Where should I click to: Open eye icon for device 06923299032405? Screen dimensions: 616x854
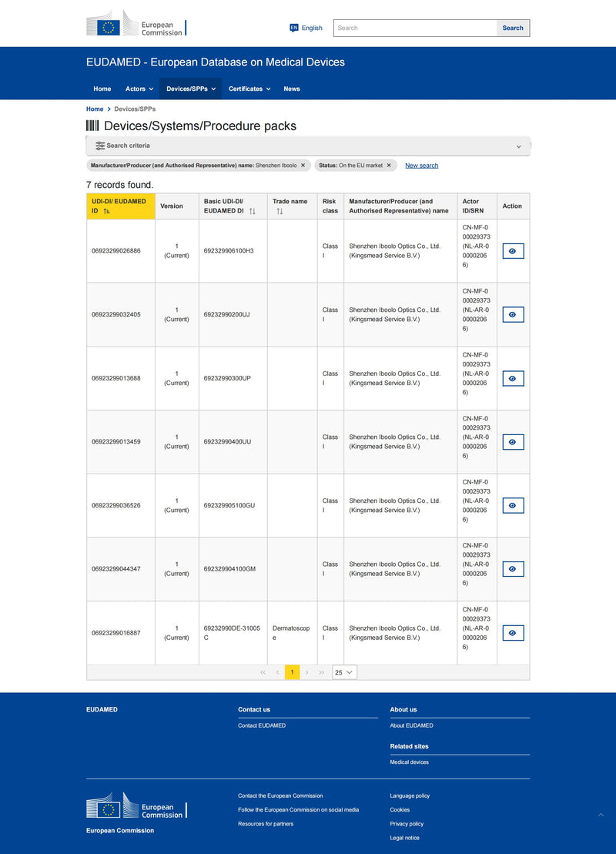point(513,314)
